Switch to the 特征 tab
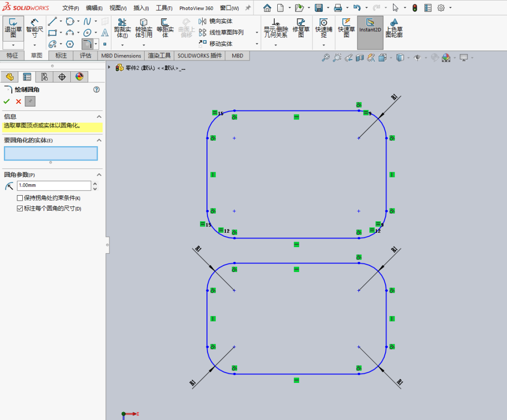 (x=12, y=55)
